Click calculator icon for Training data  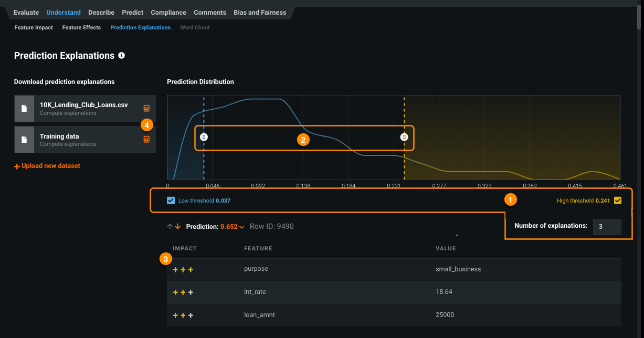coord(146,139)
